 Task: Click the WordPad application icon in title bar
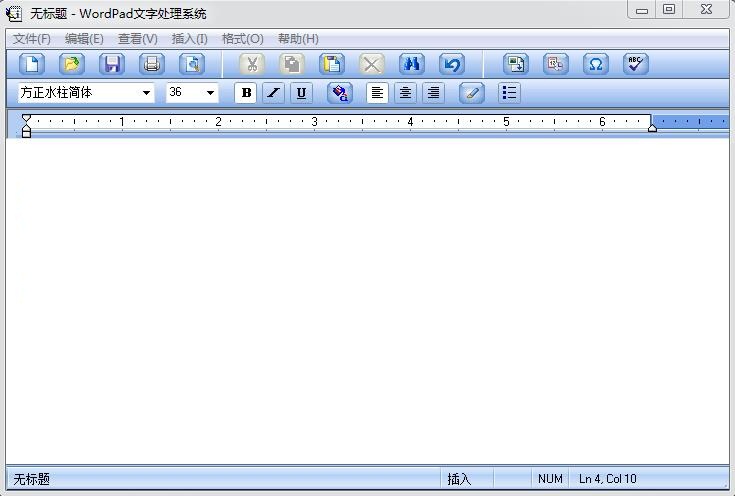pos(14,13)
